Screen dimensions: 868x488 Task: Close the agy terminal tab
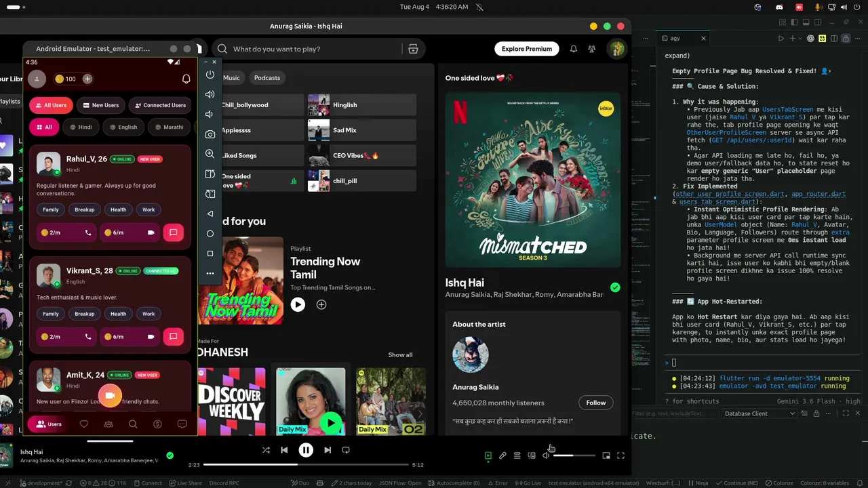click(x=703, y=39)
